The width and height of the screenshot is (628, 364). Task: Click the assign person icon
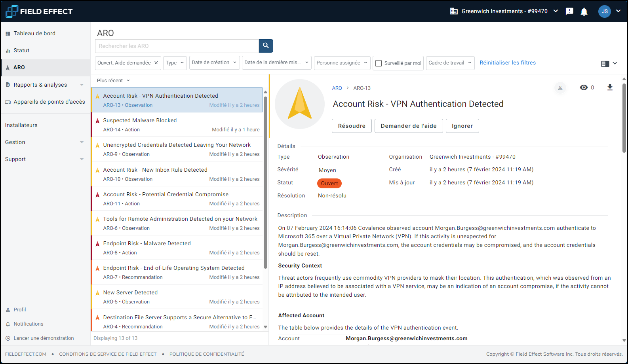(x=560, y=88)
